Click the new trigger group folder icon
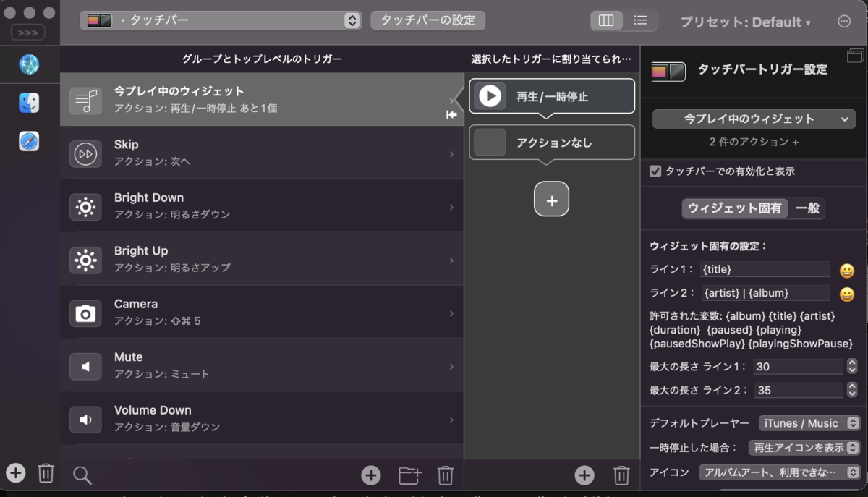The width and height of the screenshot is (868, 497). (x=409, y=475)
